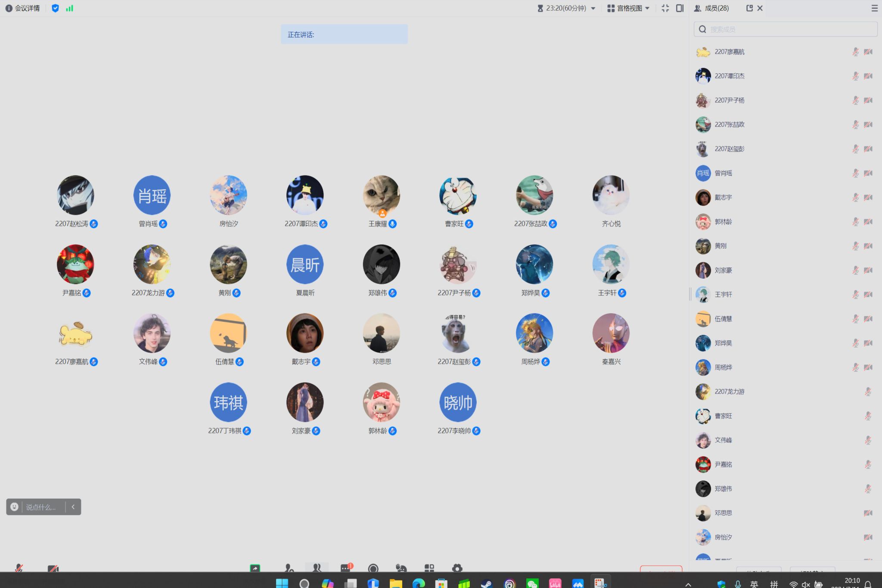Collapse the chat bubble with left chevron
Screen dimensions: 882x588
(x=73, y=507)
